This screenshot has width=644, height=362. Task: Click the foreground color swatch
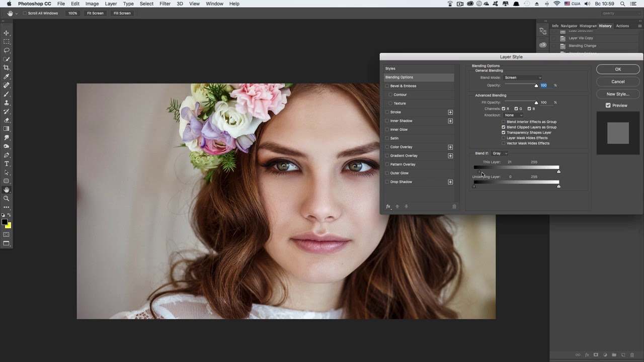[5, 222]
